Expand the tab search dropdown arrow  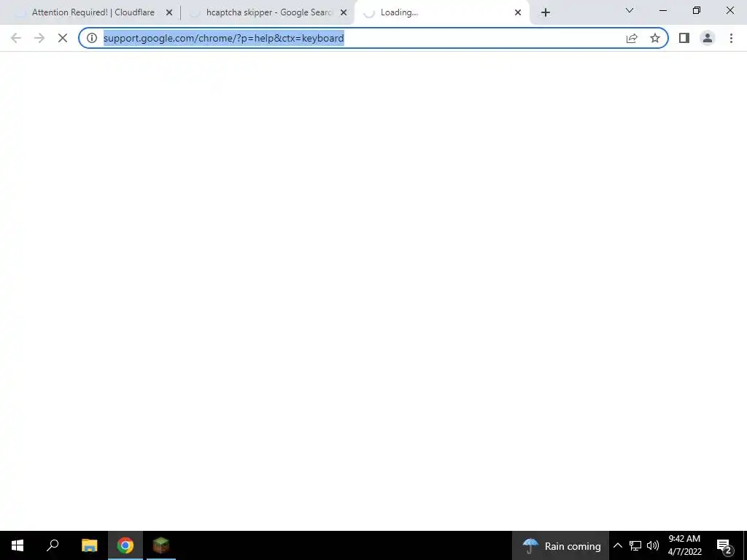(630, 10)
